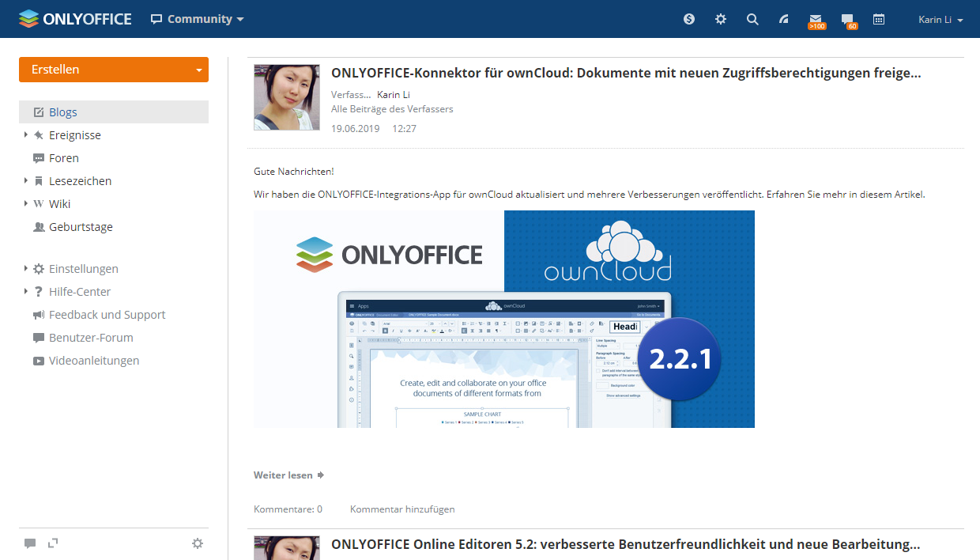Open the calendar icon in header

pos(879,19)
